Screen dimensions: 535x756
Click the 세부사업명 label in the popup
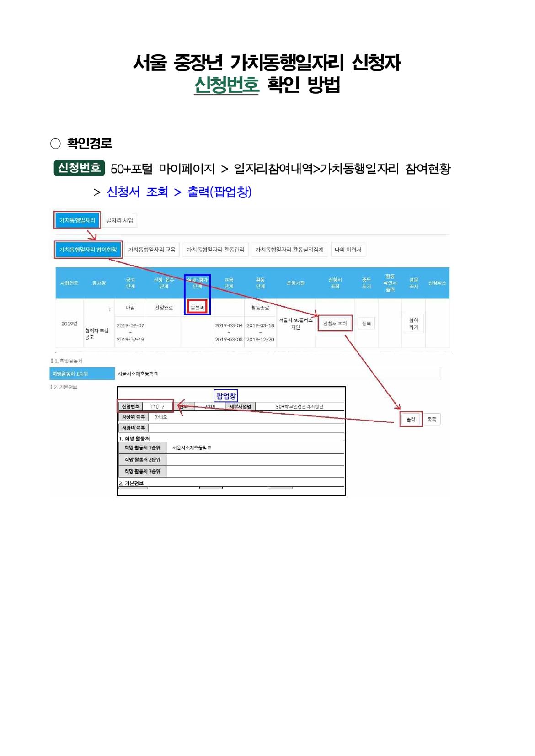click(241, 406)
